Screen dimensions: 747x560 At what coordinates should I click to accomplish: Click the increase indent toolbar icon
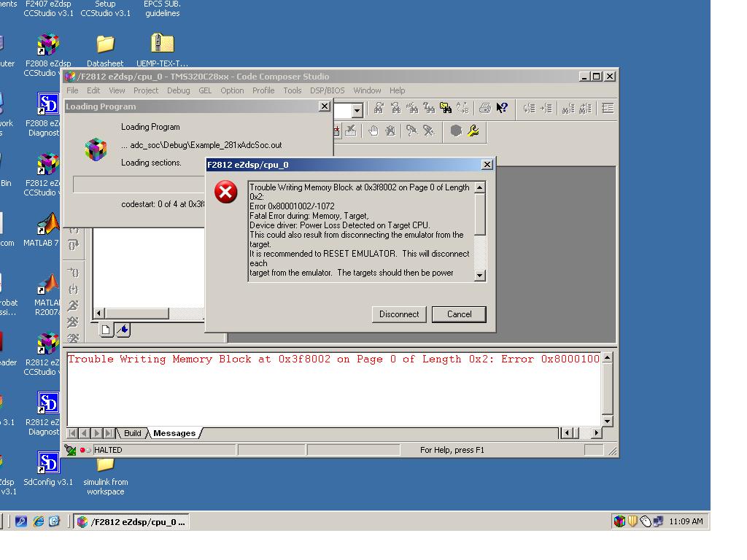tap(546, 108)
